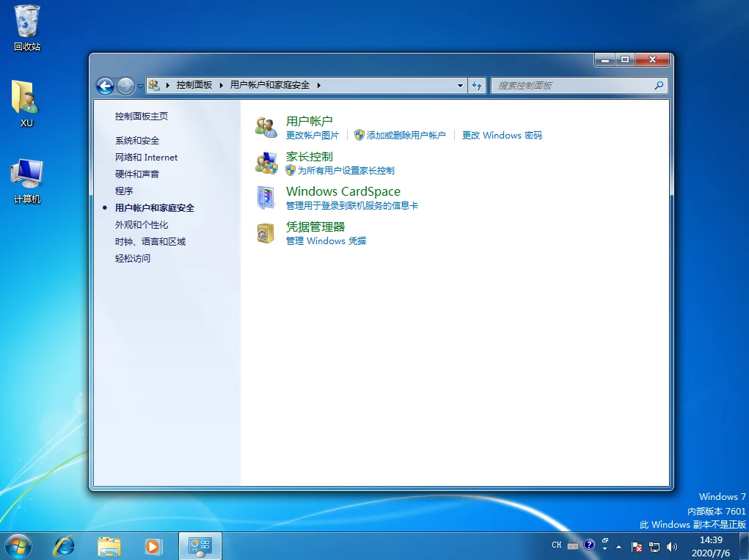Click the 凭据管理器 safe icon
This screenshot has width=749, height=560.
(265, 233)
